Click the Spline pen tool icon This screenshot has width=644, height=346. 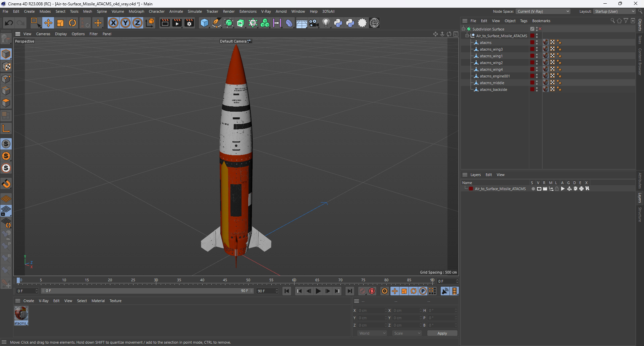(x=217, y=23)
